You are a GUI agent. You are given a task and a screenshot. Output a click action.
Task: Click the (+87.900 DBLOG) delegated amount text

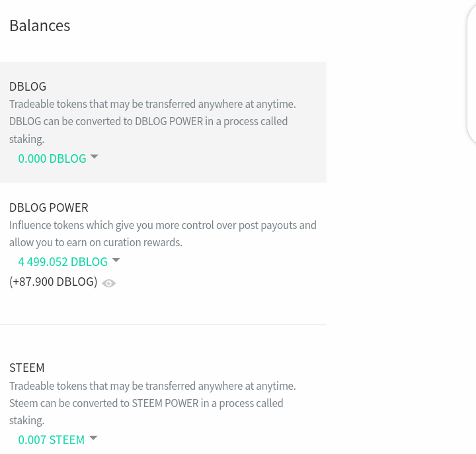click(54, 282)
